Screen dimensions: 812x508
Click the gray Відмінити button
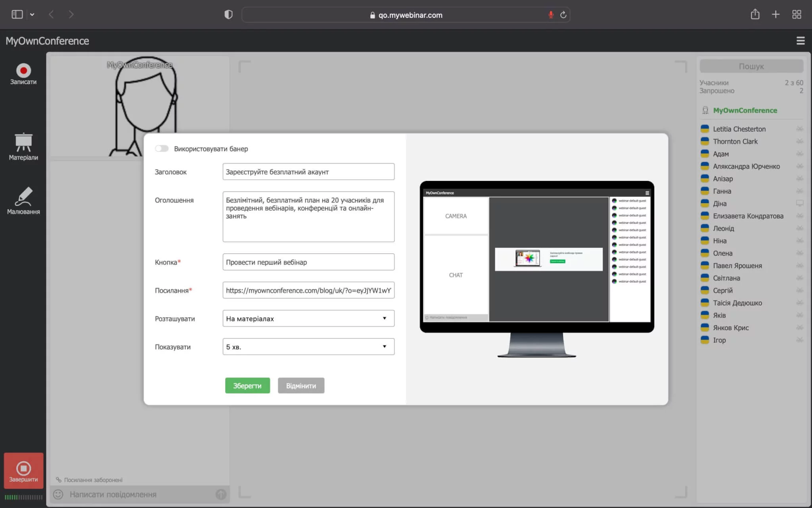301,385
